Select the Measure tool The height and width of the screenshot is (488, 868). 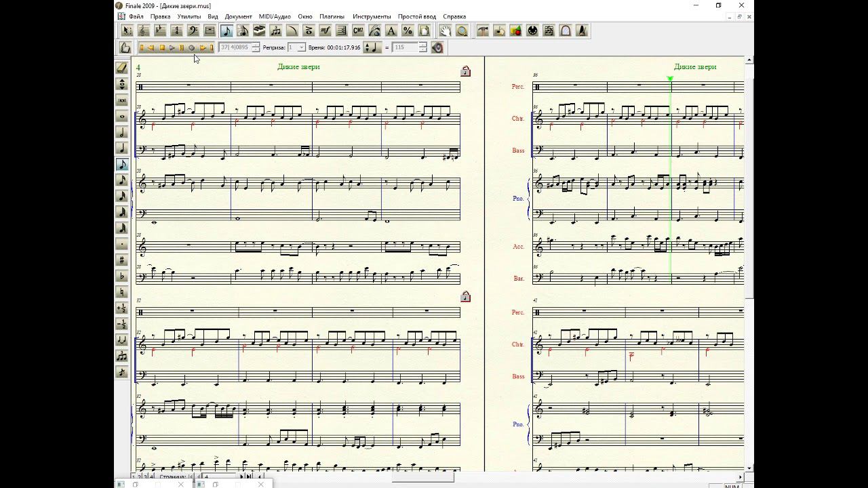pos(210,30)
